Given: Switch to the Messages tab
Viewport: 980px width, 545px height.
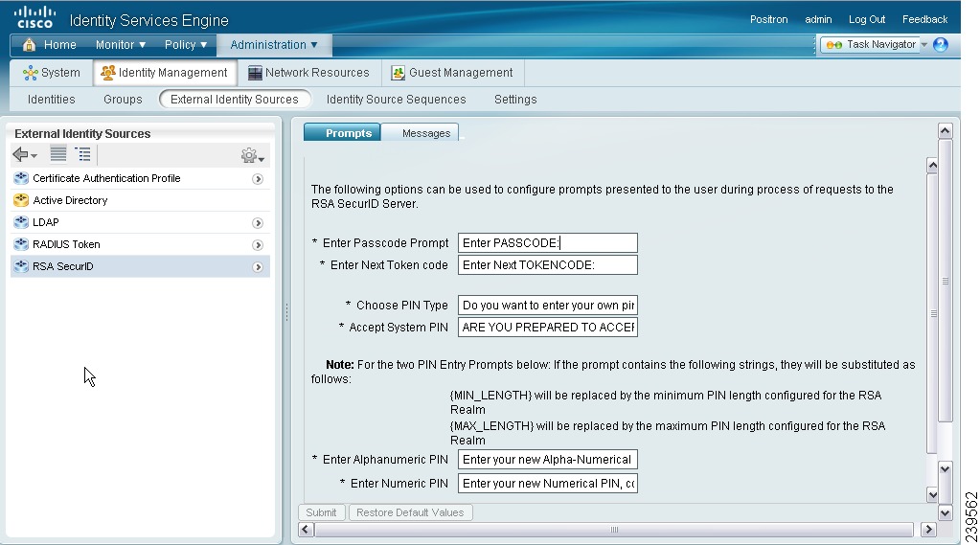Looking at the screenshot, I should pyautogui.click(x=421, y=132).
